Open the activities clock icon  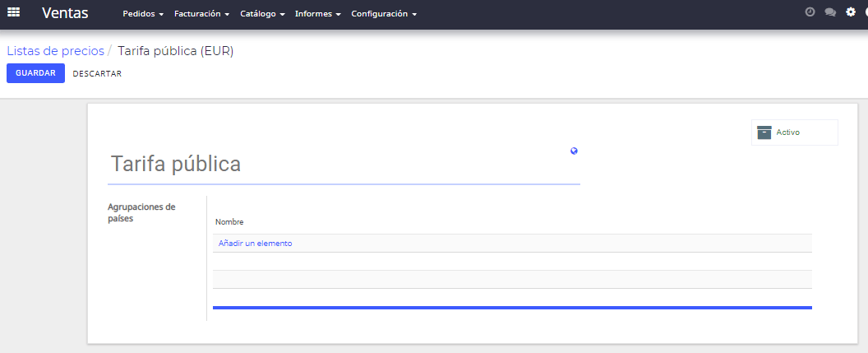[x=810, y=12]
